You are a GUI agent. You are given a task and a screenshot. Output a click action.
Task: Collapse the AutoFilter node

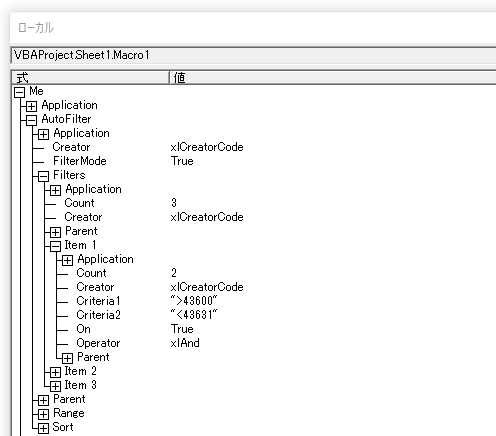[32, 120]
